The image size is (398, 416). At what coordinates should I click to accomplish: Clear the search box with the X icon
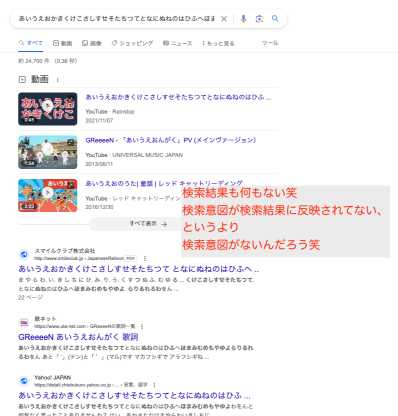click(x=224, y=19)
